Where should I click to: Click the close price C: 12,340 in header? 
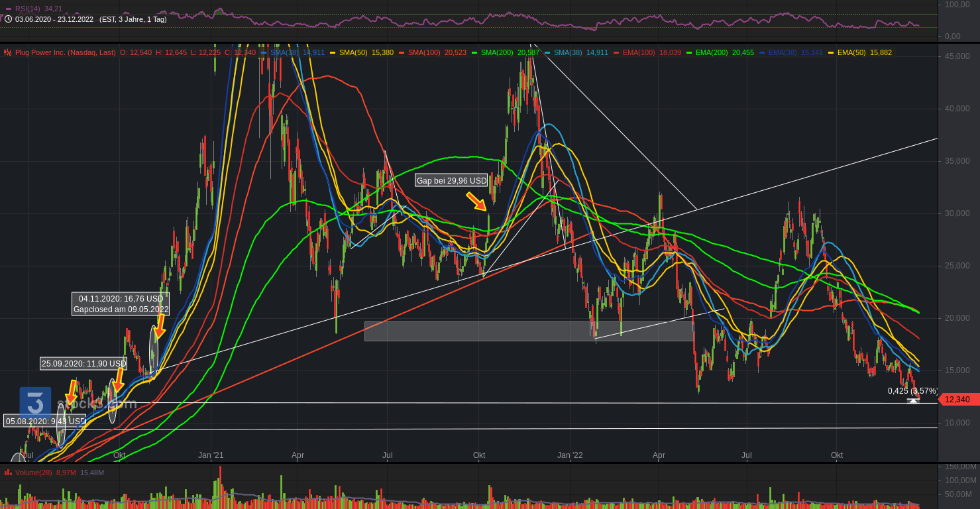240,52
